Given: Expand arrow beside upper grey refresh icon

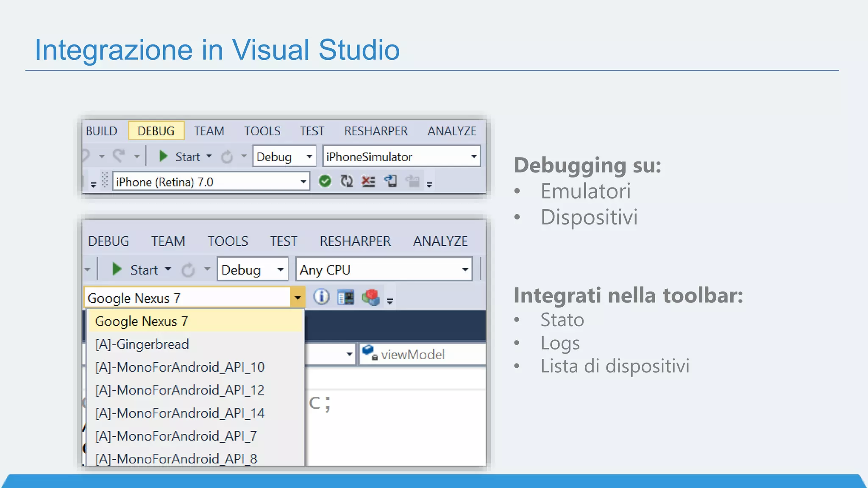Looking at the screenshot, I should [x=244, y=156].
